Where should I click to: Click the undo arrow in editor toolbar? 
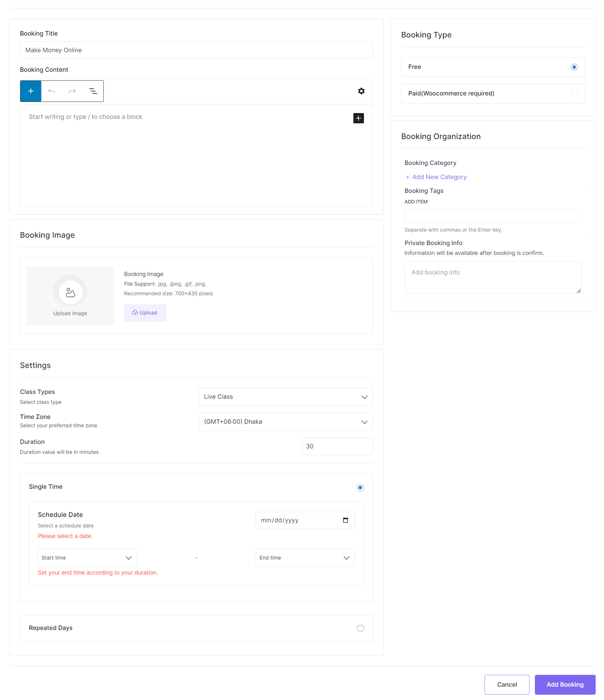click(x=52, y=91)
